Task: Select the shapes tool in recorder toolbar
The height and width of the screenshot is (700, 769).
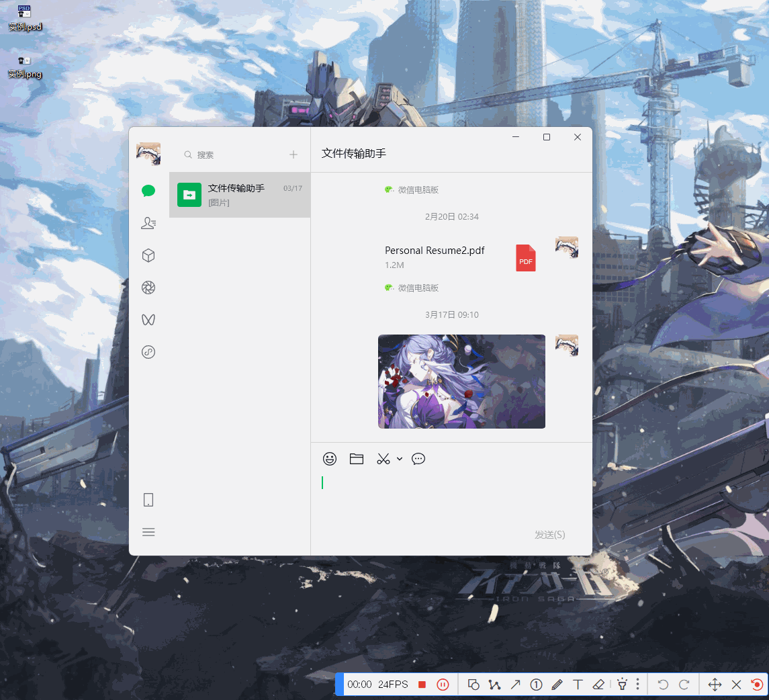Action: click(473, 685)
